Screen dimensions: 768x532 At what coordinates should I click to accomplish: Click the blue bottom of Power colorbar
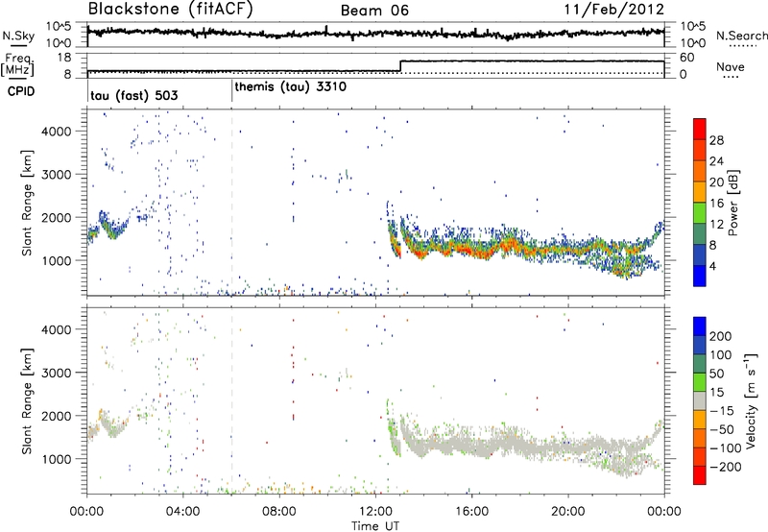(x=700, y=277)
